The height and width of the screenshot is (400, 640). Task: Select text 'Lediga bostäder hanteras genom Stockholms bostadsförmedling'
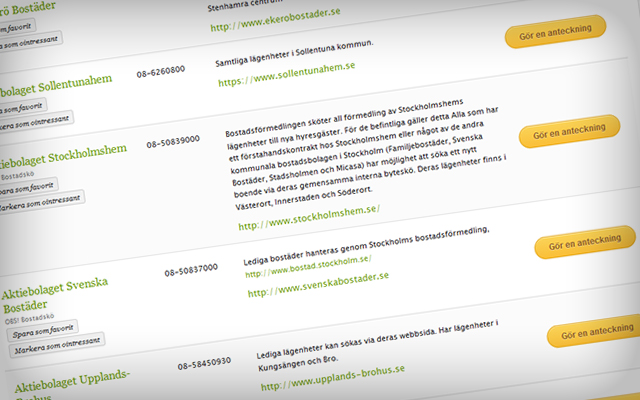pyautogui.click(x=365, y=247)
